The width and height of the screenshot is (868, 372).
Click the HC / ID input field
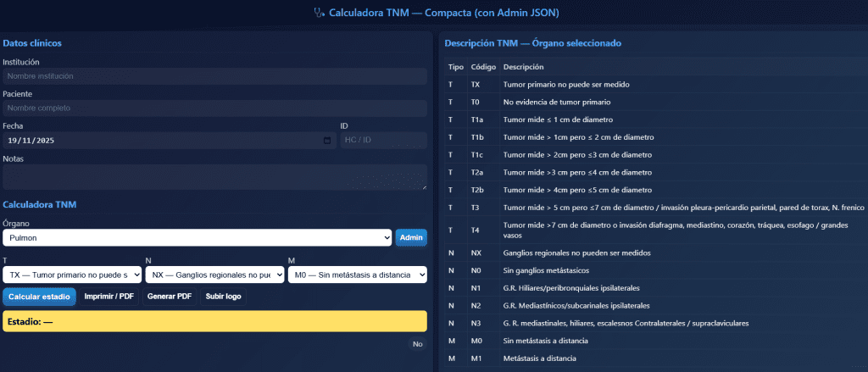[383, 140]
